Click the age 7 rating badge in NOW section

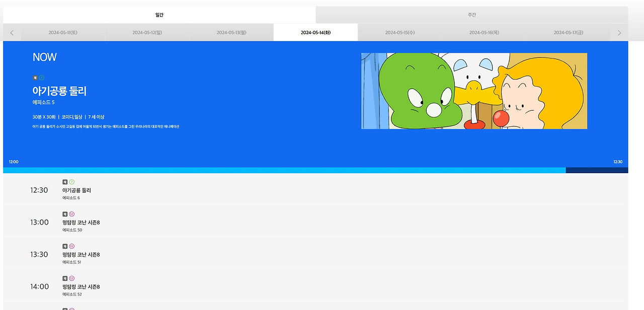[42, 78]
